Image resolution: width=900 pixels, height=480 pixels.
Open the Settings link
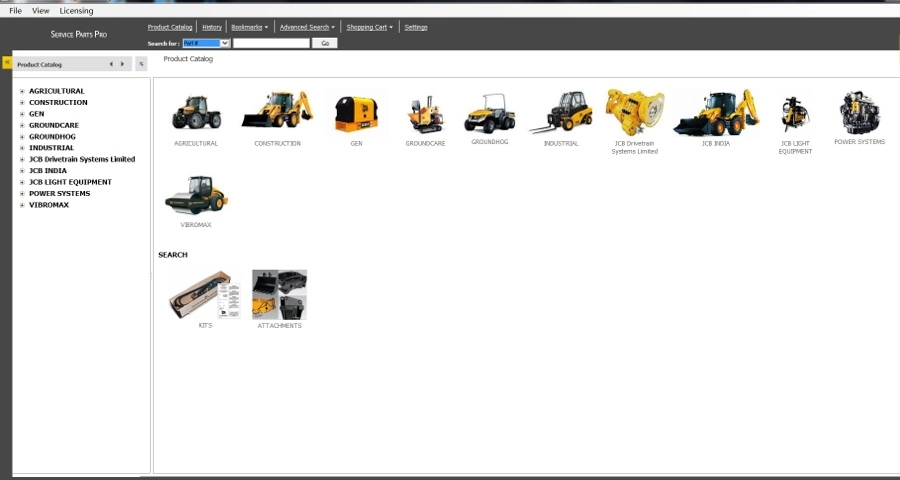416,27
